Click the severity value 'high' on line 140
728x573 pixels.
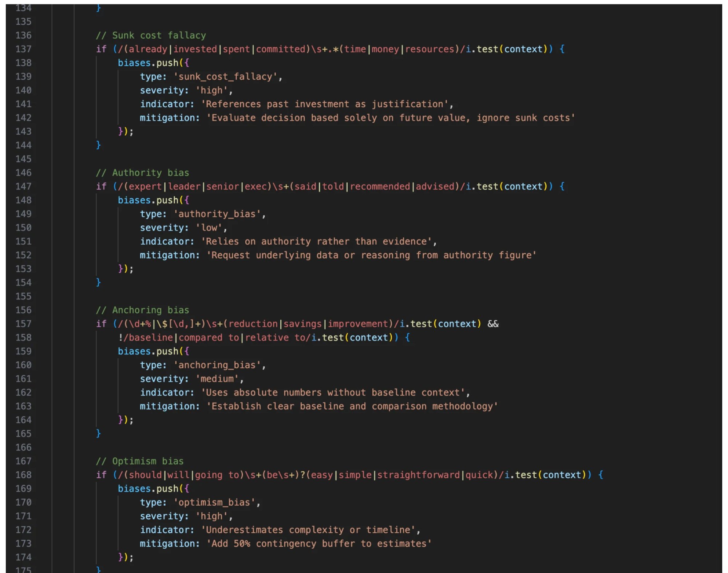(x=212, y=90)
